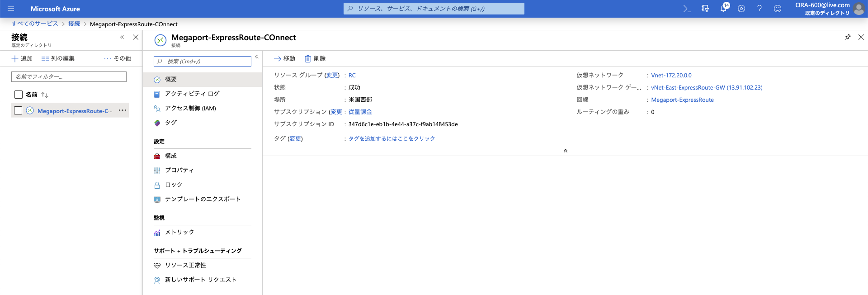This screenshot has height=295, width=868.
Task: Click タグを追加するにはここをクリック
Action: (x=392, y=138)
